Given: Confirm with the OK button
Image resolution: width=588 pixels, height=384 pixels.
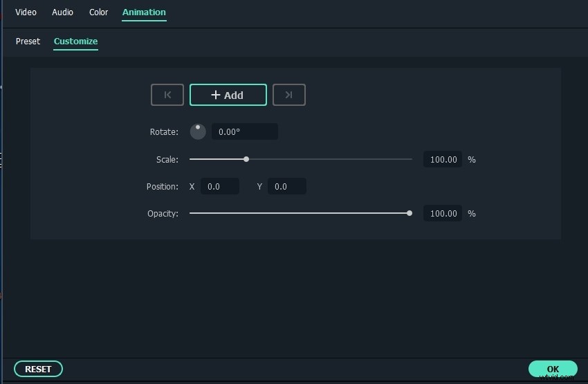Looking at the screenshot, I should coord(553,369).
